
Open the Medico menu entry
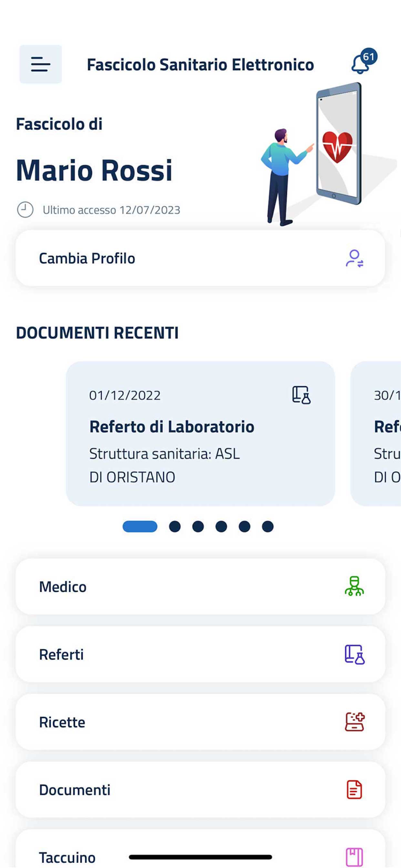pyautogui.click(x=200, y=586)
